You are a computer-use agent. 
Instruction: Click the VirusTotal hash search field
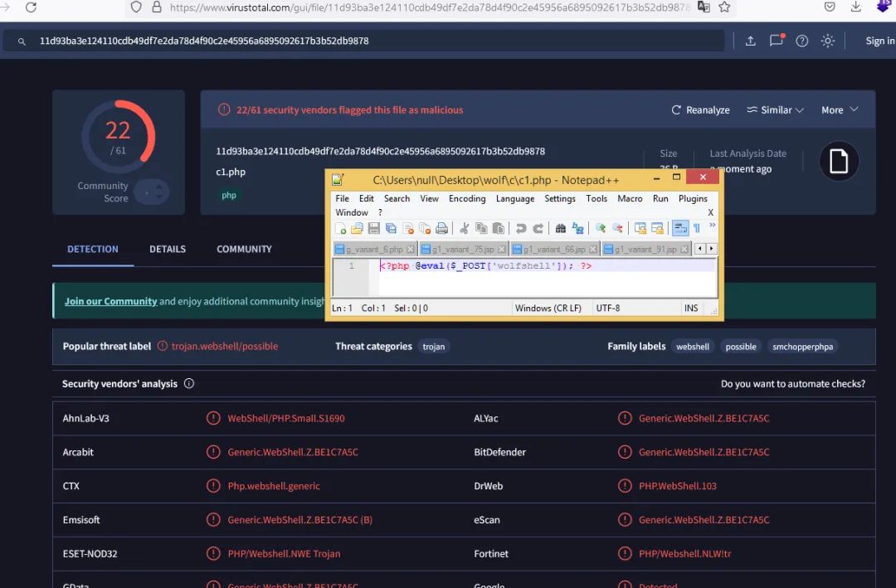(366, 41)
